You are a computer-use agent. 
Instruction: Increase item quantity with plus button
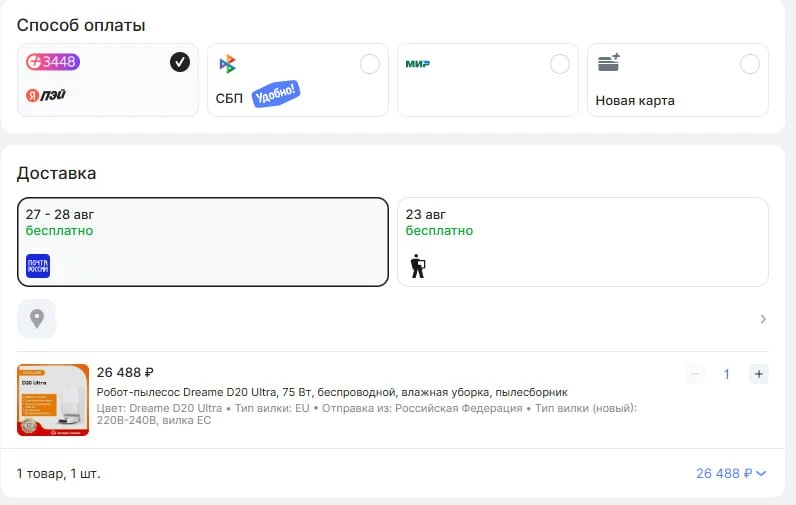(758, 374)
